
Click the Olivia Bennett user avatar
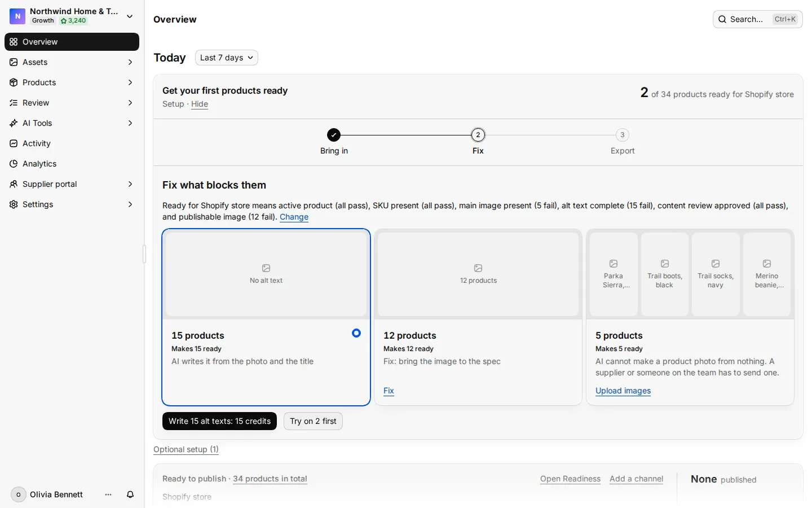(19, 494)
